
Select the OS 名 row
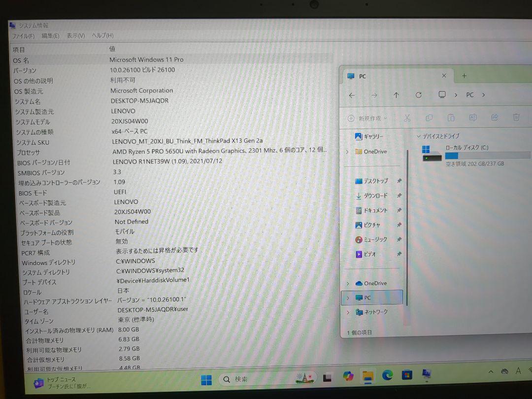171,60
